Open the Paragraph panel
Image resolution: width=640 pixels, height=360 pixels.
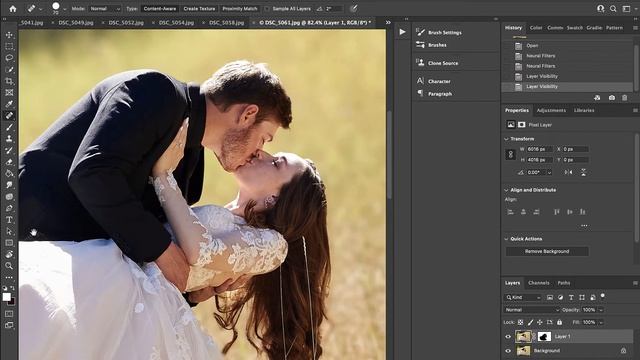440,94
